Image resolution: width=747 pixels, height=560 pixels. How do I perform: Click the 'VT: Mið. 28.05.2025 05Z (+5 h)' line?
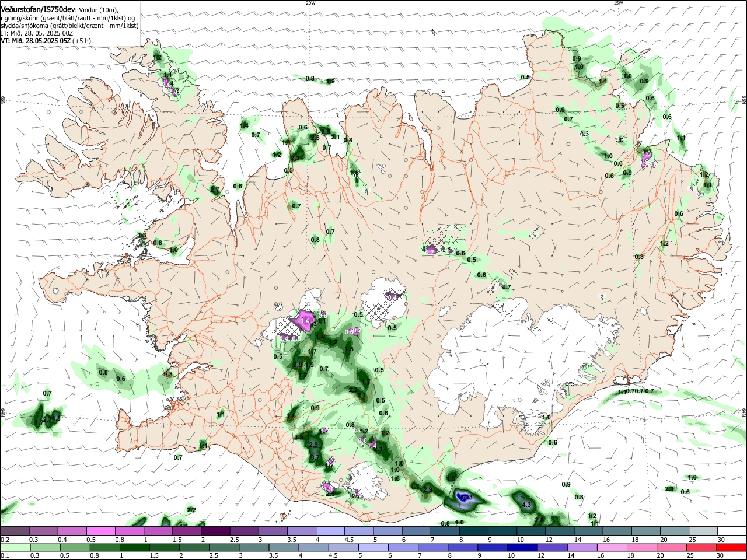click(x=45, y=41)
